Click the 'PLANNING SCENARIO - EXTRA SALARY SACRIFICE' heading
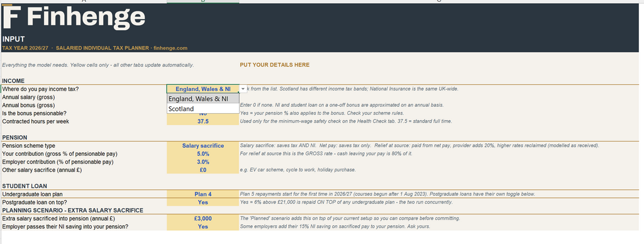Screen dimensions: 644x244 (72, 210)
